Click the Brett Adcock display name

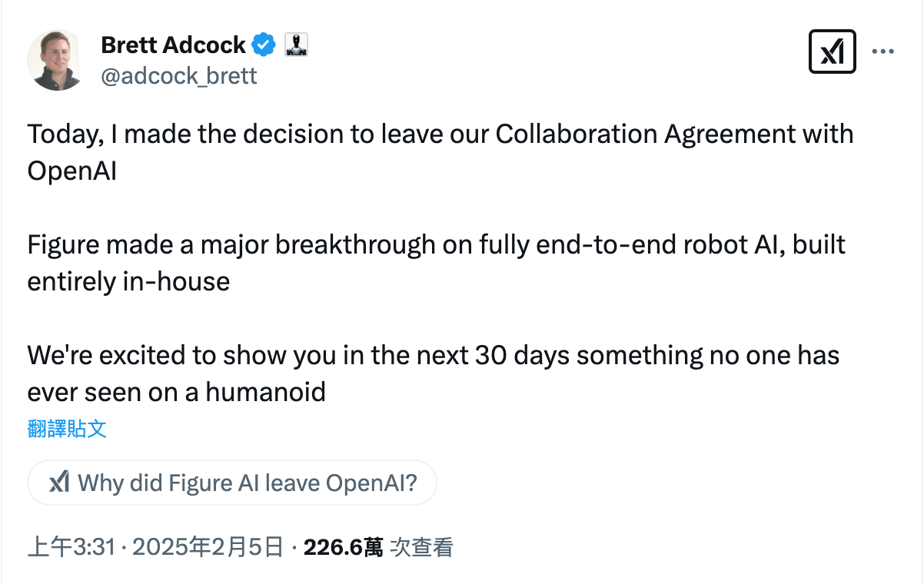tap(173, 45)
